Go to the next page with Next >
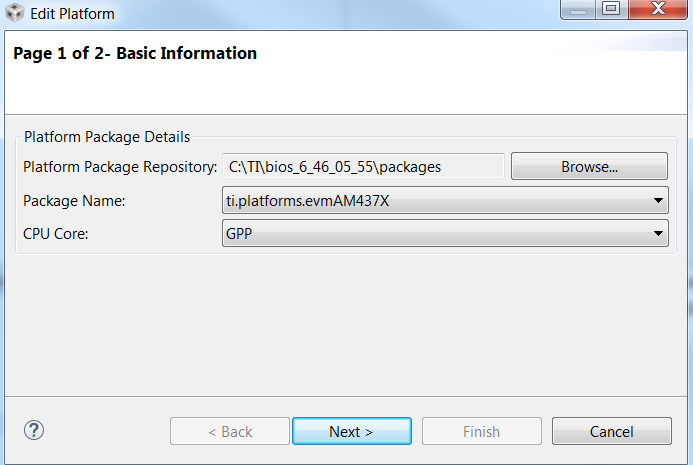This screenshot has height=465, width=693. point(351,431)
